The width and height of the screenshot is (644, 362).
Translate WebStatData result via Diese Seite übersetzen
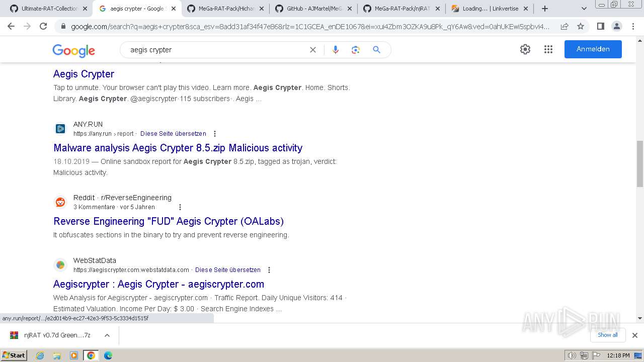pyautogui.click(x=228, y=270)
